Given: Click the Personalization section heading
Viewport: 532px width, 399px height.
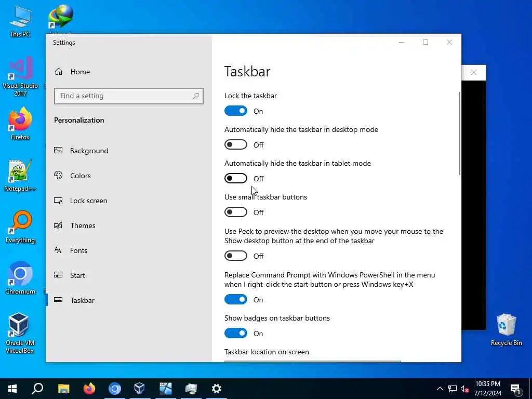Looking at the screenshot, I should click(79, 120).
